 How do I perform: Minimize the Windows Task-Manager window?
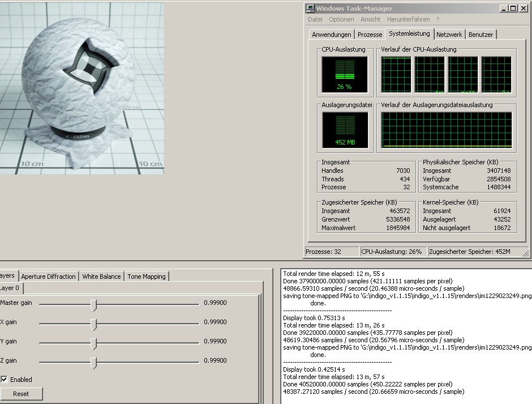pyautogui.click(x=504, y=8)
